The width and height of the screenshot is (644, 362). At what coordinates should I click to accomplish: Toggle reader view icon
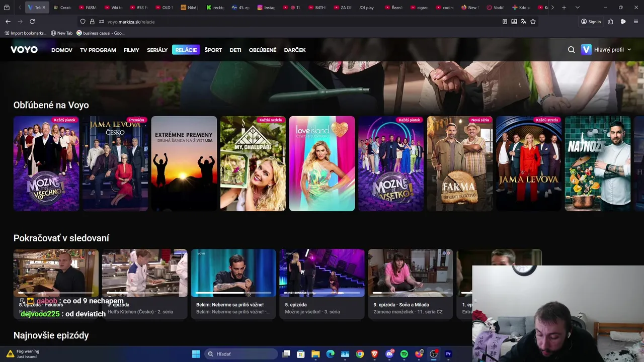point(505,22)
